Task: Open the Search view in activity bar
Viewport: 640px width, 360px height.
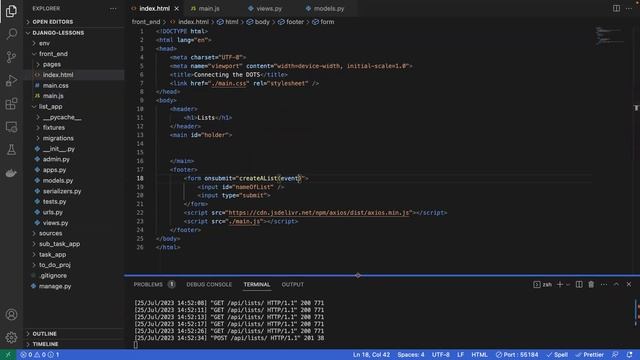Action: (11, 34)
